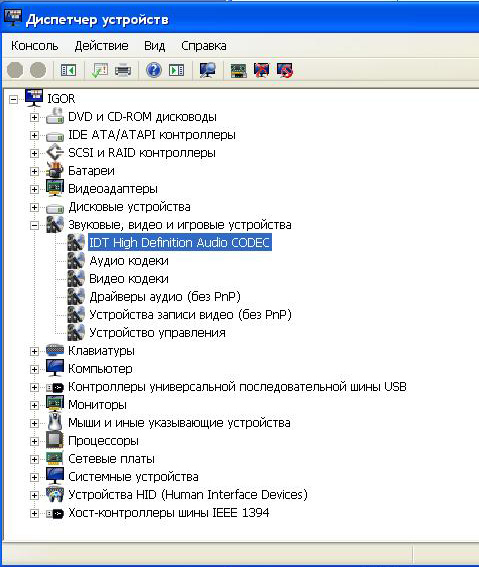This screenshot has width=479, height=567.
Task: Expand DVD и CD-ROM дисководы node
Action: 34,117
